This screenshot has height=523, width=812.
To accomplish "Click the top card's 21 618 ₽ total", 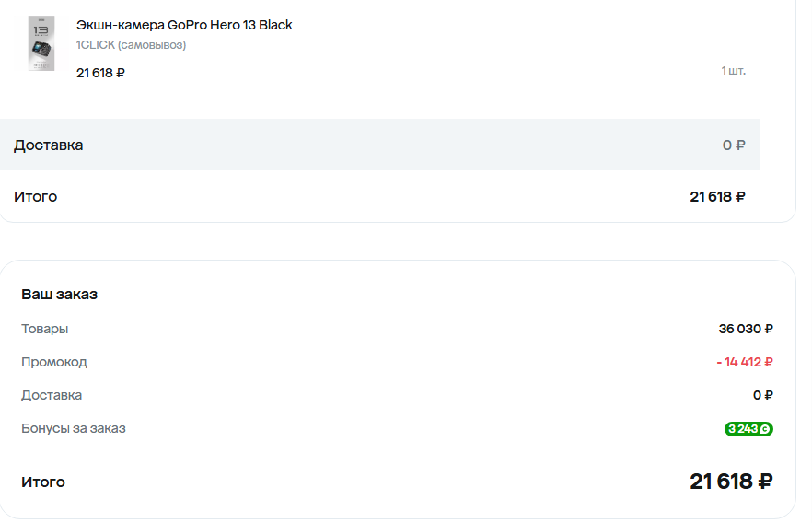I will [717, 196].
